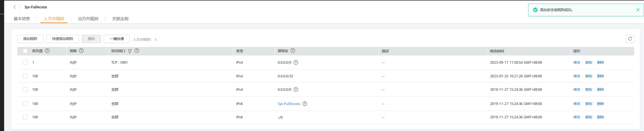Refresh the inbound rules list
Image resolution: width=644 pixels, height=131 pixels.
[x=630, y=39]
